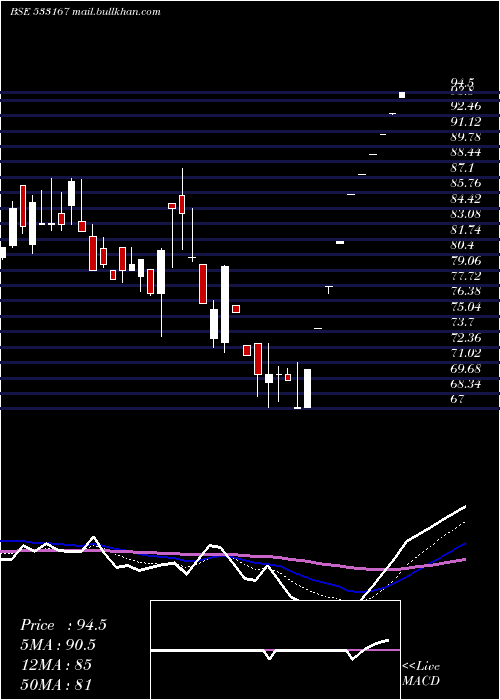Click the 72.36 price axis label
Screen dimensions: 500x700
[466, 338]
